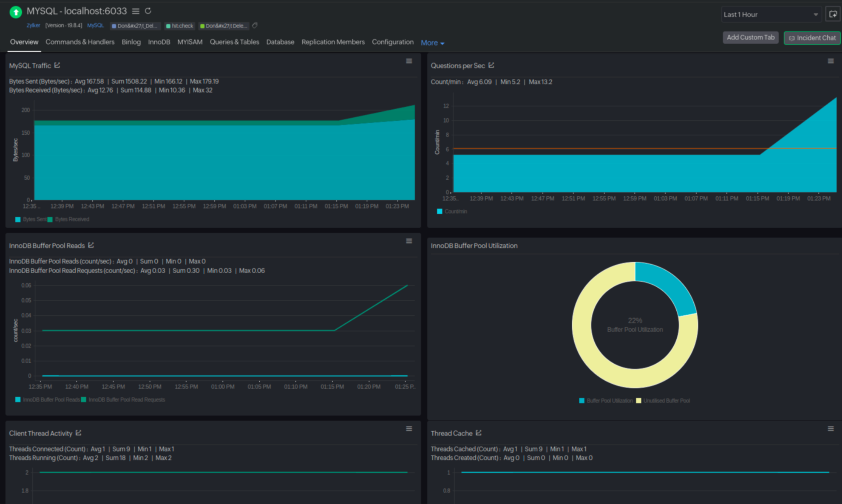Open Incident Chat

tap(812, 38)
